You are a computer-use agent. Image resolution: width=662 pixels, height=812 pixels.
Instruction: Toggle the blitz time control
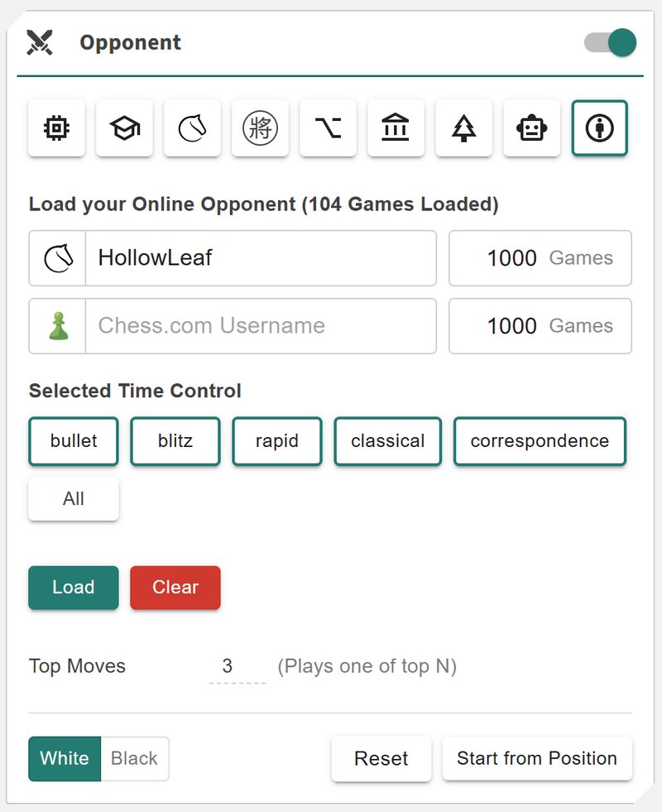175,441
